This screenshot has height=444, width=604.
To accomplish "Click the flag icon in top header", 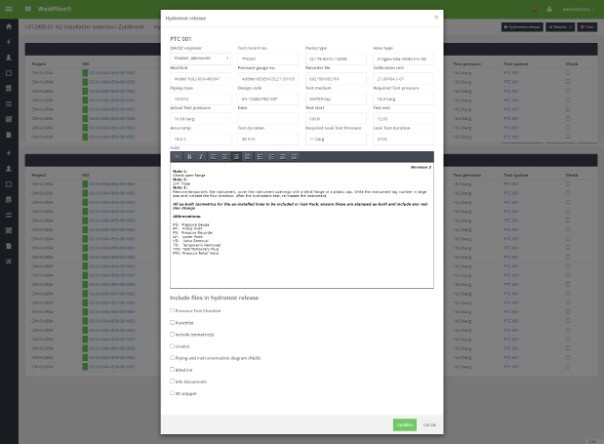I will coord(535,9).
